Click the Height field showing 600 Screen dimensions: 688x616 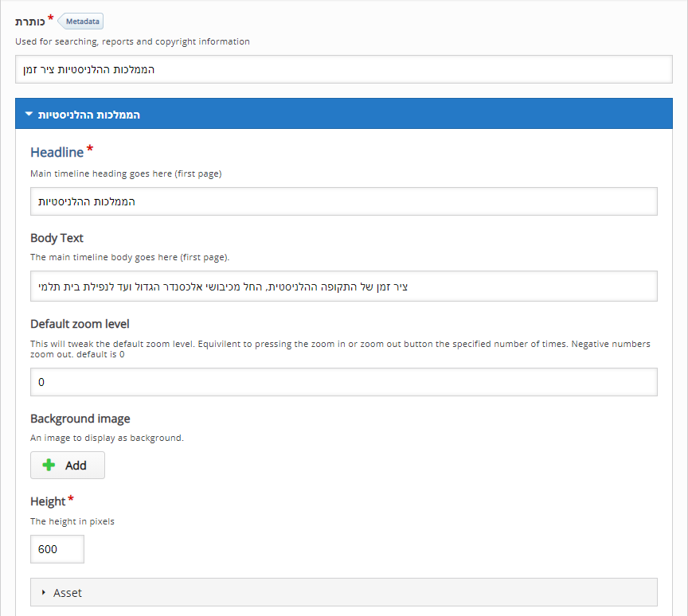(x=57, y=549)
